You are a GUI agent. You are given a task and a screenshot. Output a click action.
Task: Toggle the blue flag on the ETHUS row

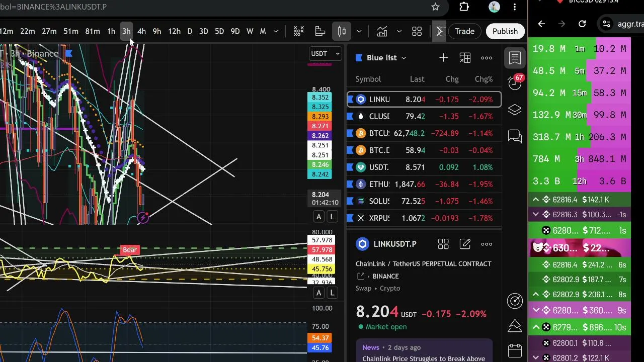click(351, 185)
